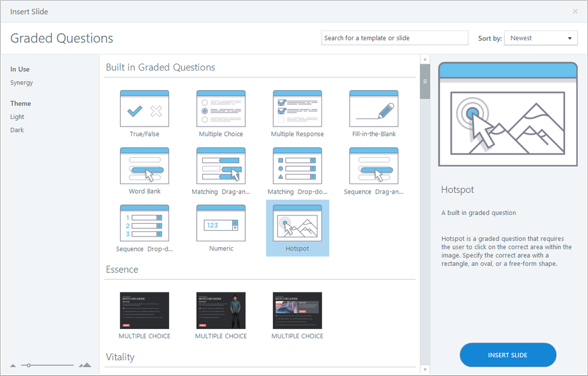
Task: Select the first Essence MULTIPLE CHOICE thumbnail
Action: tap(144, 311)
